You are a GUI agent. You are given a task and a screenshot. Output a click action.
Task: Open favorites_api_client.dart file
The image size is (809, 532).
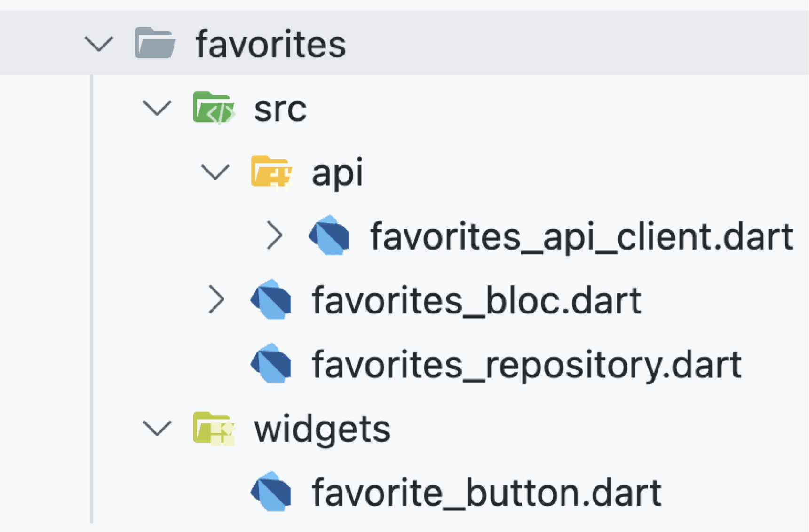(x=581, y=236)
